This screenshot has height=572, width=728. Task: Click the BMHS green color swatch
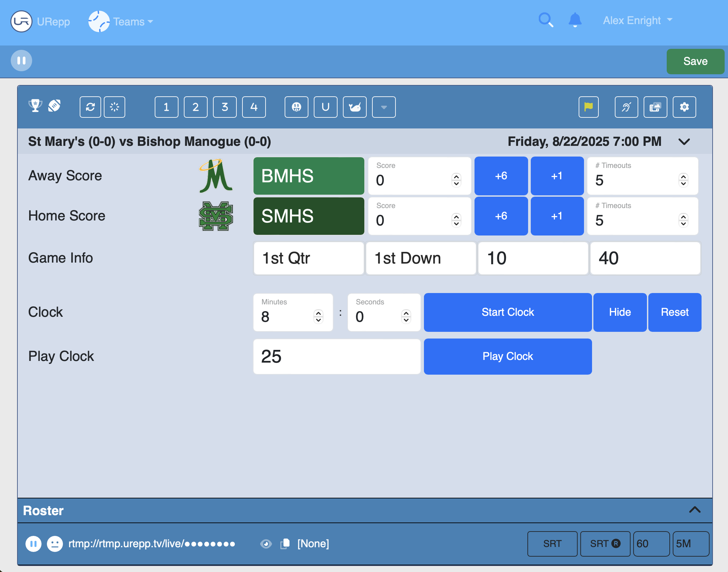[308, 176]
